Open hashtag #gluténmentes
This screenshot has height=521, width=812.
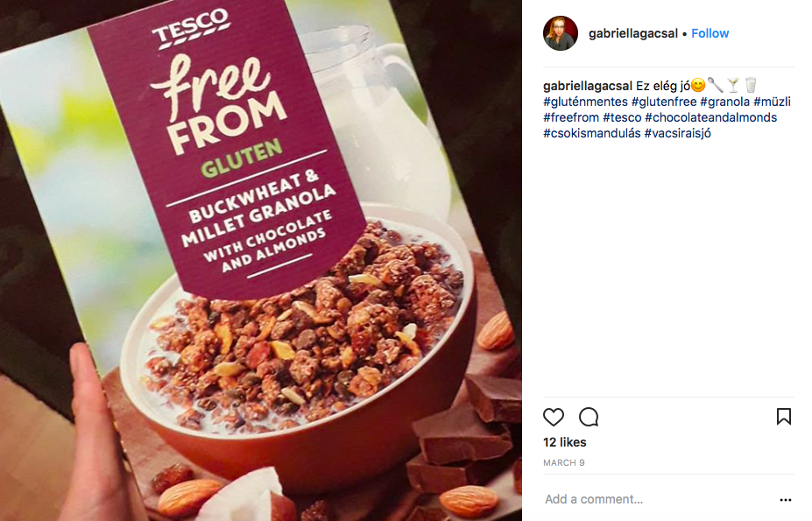click(x=585, y=102)
